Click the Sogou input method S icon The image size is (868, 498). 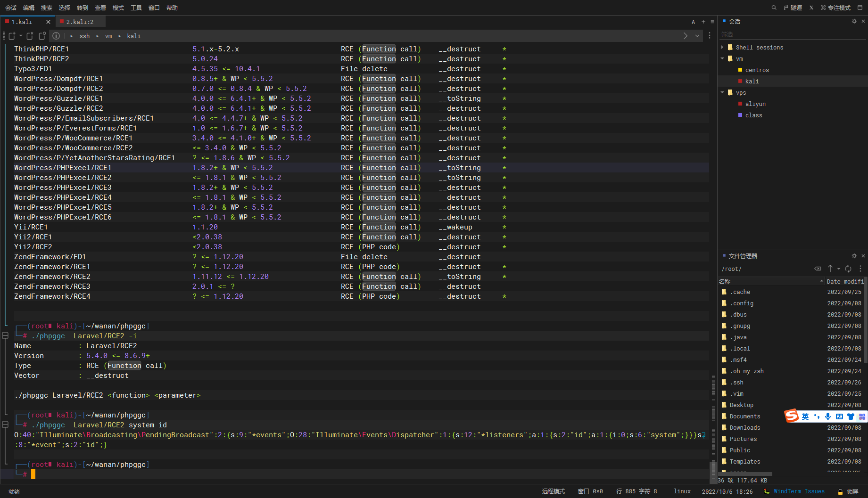pos(792,416)
